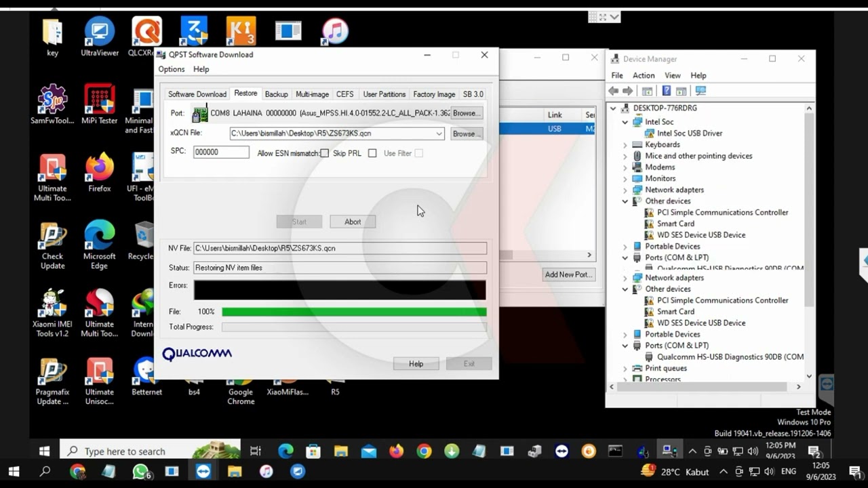Launch the MiPi Tester desktop shortcut
Image resolution: width=868 pixels, height=488 pixels.
coord(100,106)
